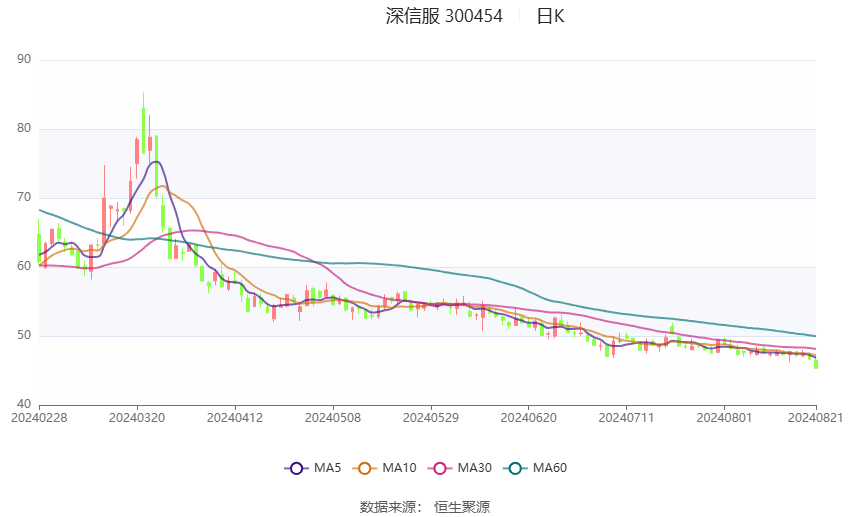The image size is (850, 517).
Task: Click the y-axis value 70
Action: [24, 197]
